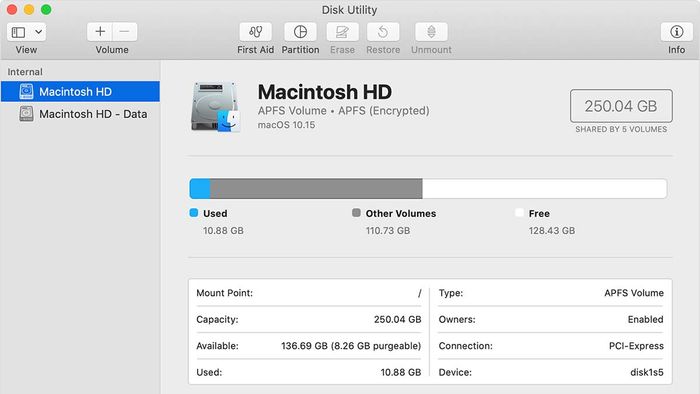Click '136.69 GB (8.26 GB purgeable)' value
Image resolution: width=700 pixels, height=394 pixels.
[x=351, y=346]
